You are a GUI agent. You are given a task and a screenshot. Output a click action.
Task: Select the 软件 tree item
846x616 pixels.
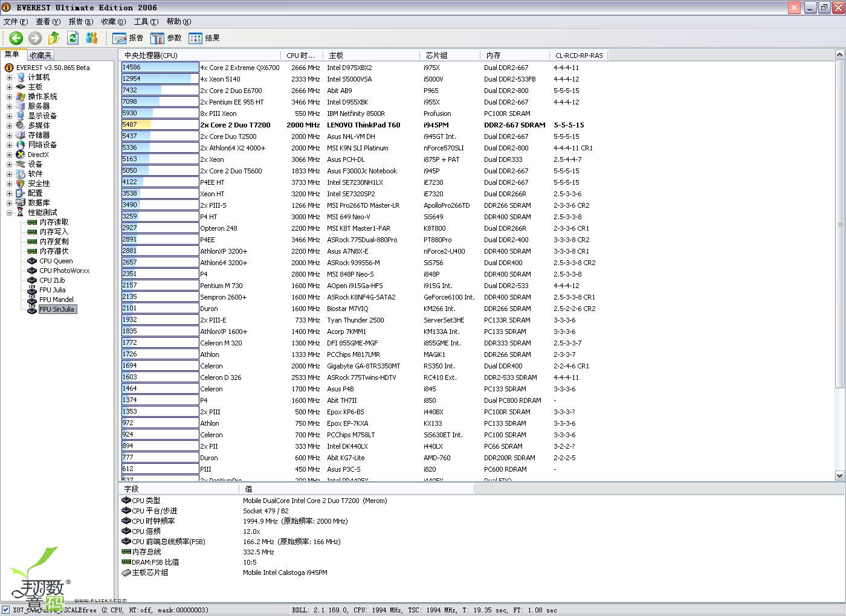click(x=35, y=174)
